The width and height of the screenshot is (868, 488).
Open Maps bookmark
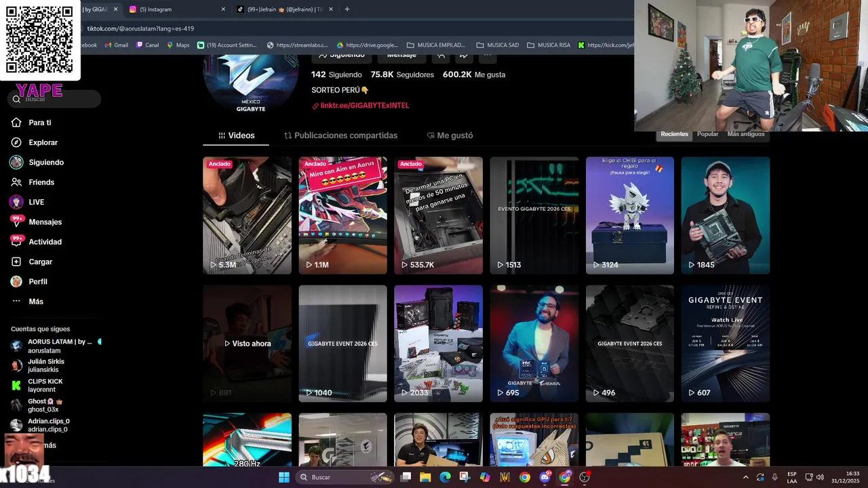click(178, 45)
